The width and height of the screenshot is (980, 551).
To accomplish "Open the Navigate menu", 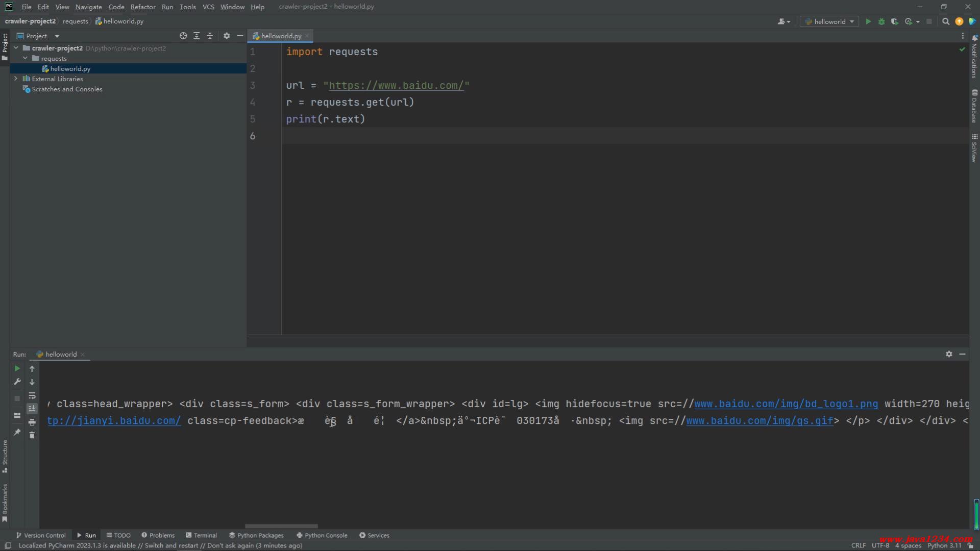I will coord(88,7).
